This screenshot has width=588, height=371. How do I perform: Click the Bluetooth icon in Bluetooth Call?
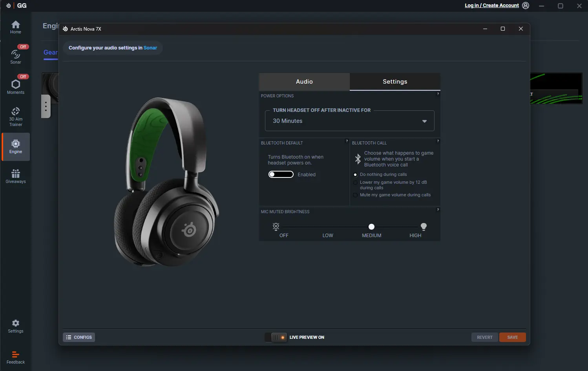tap(358, 159)
